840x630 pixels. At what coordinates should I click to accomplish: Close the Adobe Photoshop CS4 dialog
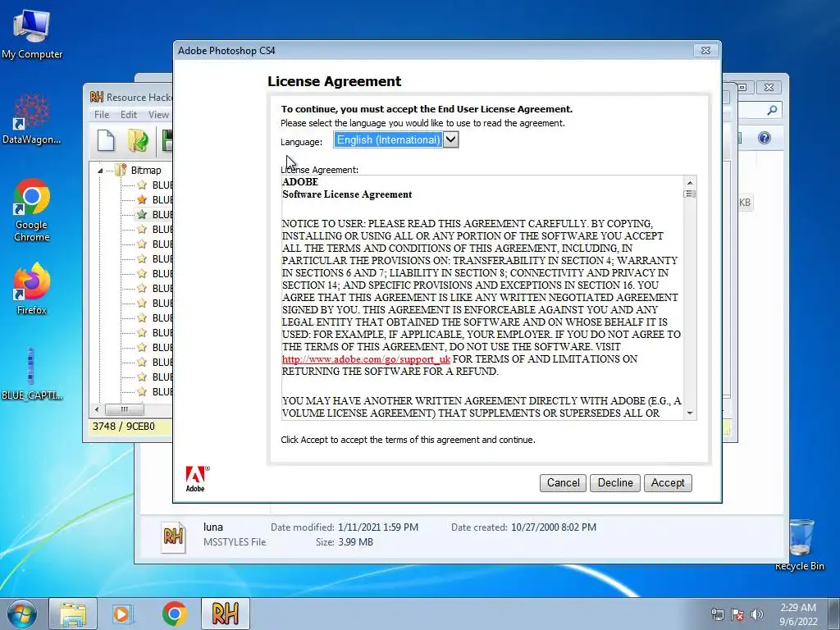705,50
